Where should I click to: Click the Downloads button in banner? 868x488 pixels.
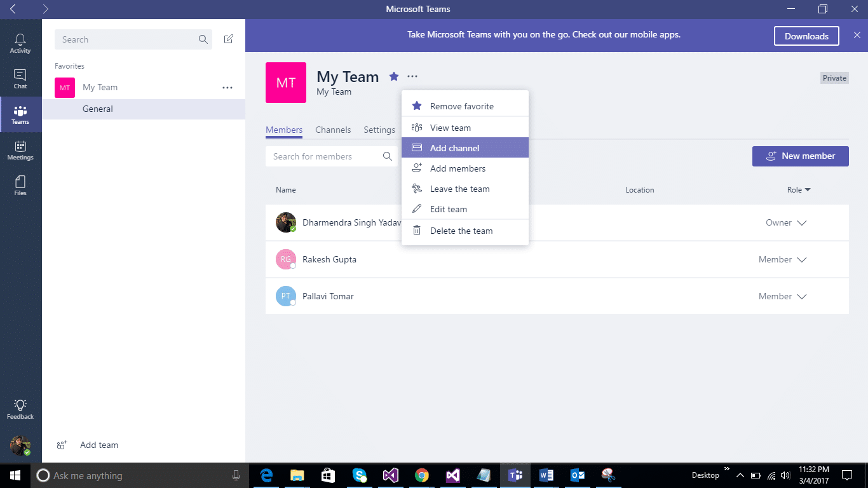click(x=806, y=36)
